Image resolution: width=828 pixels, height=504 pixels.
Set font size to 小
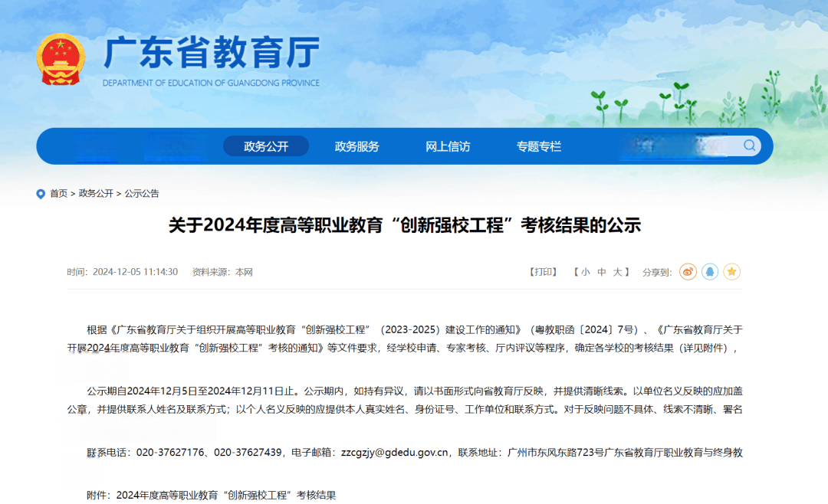(x=585, y=272)
